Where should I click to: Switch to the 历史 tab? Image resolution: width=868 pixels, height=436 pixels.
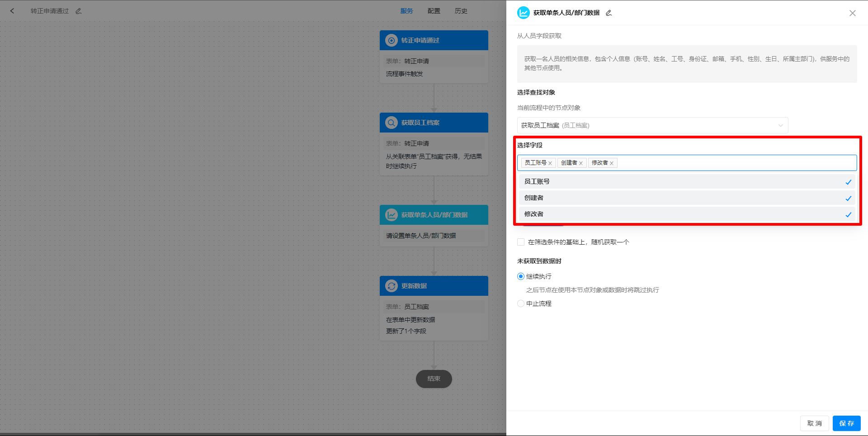coord(461,10)
